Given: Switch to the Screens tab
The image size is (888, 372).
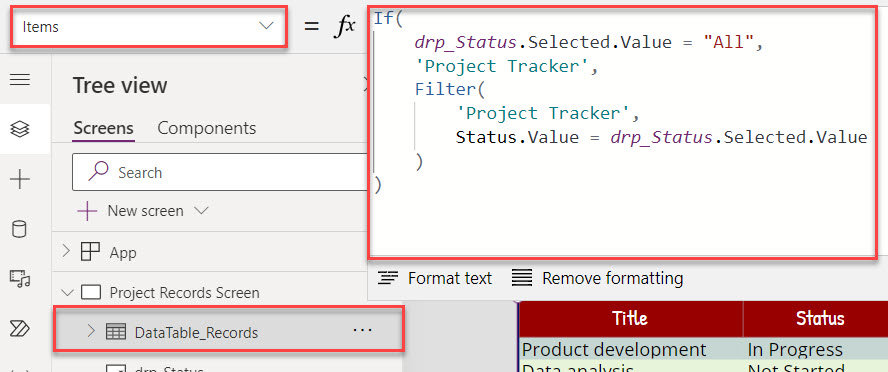Looking at the screenshot, I should coord(104,128).
